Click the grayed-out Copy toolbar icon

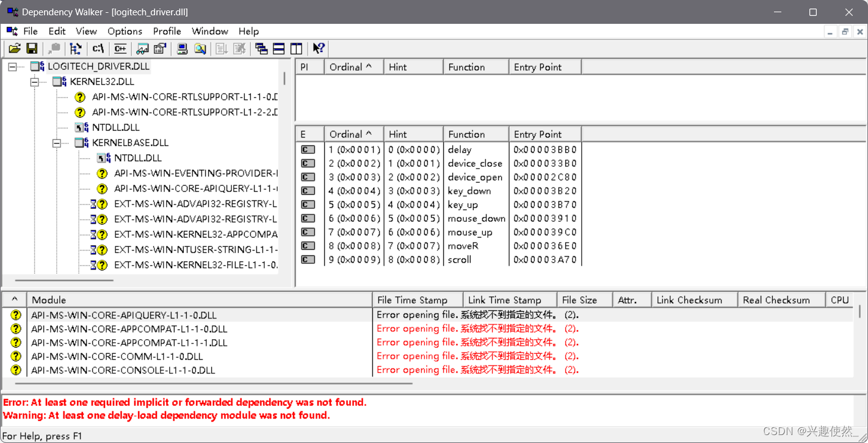54,48
